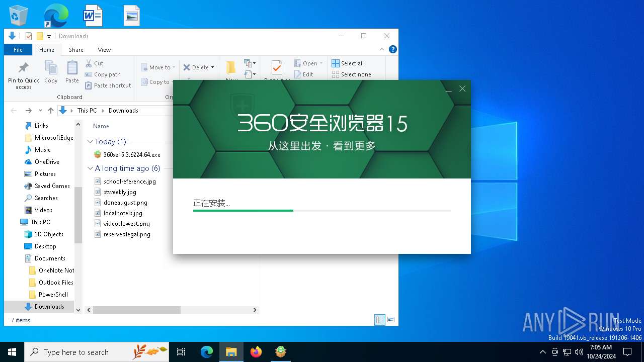Click Cut in Clipboard group
This screenshot has height=362, width=644.
tap(94, 63)
